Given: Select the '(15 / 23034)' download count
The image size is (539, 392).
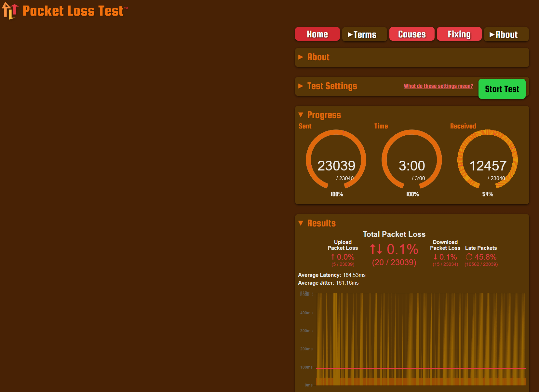Looking at the screenshot, I should (445, 264).
